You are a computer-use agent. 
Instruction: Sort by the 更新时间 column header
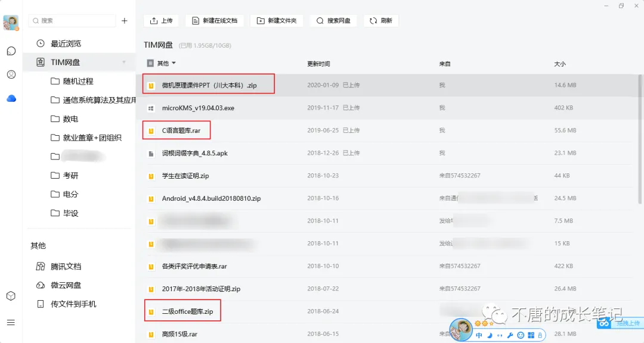tap(318, 64)
